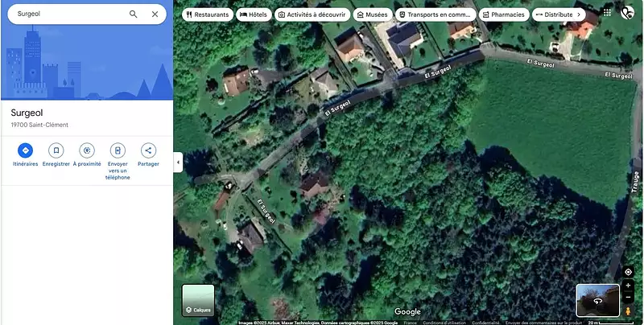The image size is (644, 325).
Task: Select the Restaurants category chip
Action: pos(208,14)
